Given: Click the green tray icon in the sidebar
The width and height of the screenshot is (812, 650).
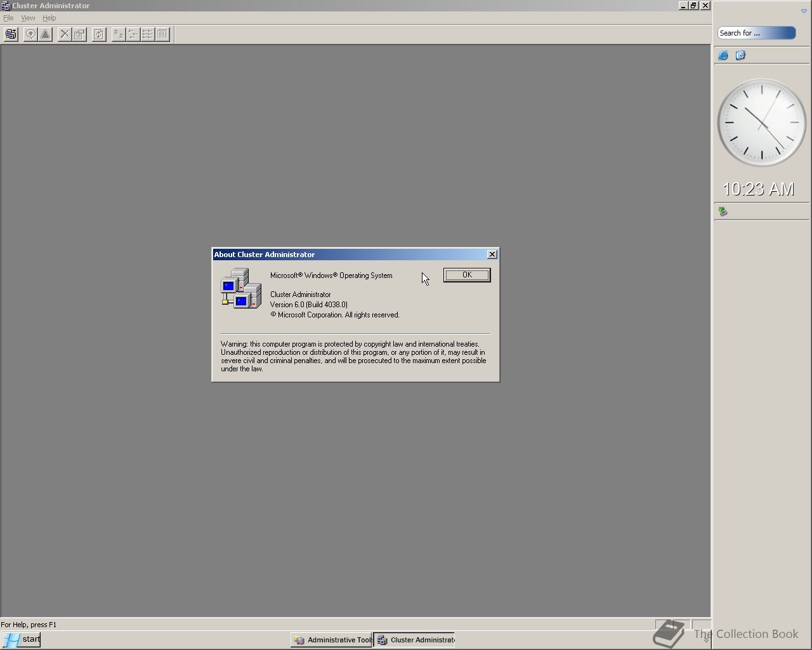Looking at the screenshot, I should pos(723,211).
